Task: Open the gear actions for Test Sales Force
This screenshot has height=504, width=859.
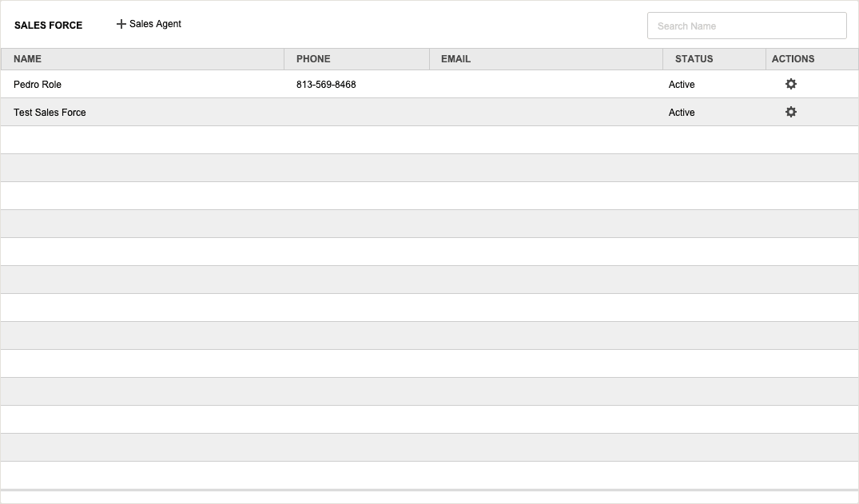Action: click(791, 112)
